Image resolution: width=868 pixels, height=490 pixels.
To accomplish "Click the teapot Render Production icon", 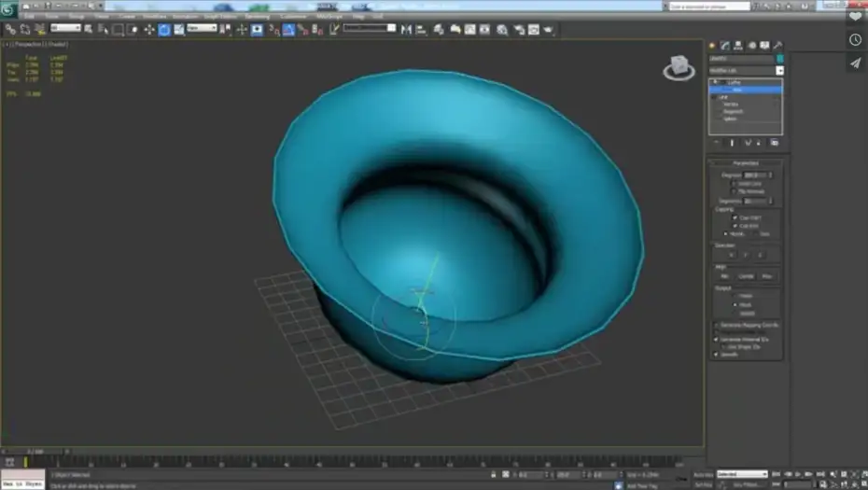I will (x=549, y=29).
